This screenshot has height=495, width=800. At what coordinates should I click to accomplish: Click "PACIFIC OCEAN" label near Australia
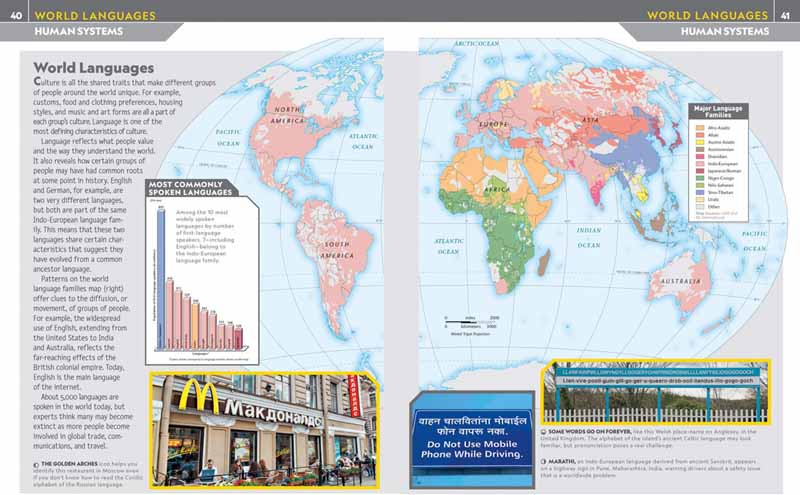point(755,241)
